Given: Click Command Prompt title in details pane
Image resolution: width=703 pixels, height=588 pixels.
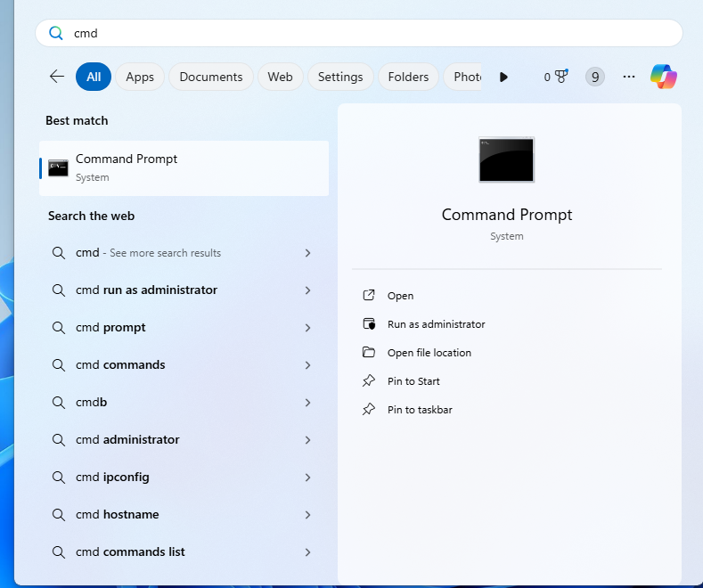Looking at the screenshot, I should (x=507, y=215).
